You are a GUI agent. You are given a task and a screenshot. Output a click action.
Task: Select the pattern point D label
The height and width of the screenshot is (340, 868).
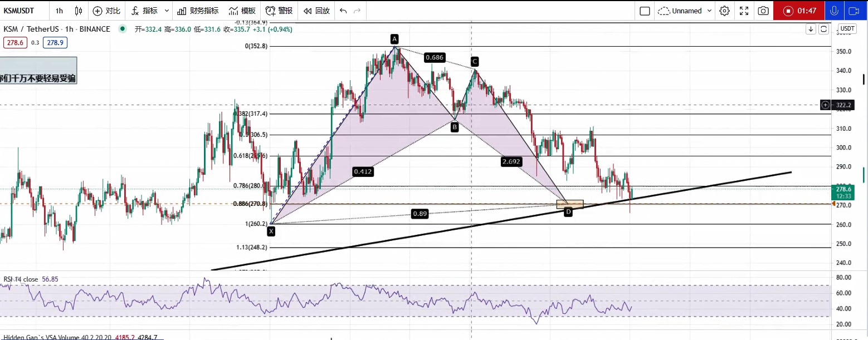click(568, 212)
